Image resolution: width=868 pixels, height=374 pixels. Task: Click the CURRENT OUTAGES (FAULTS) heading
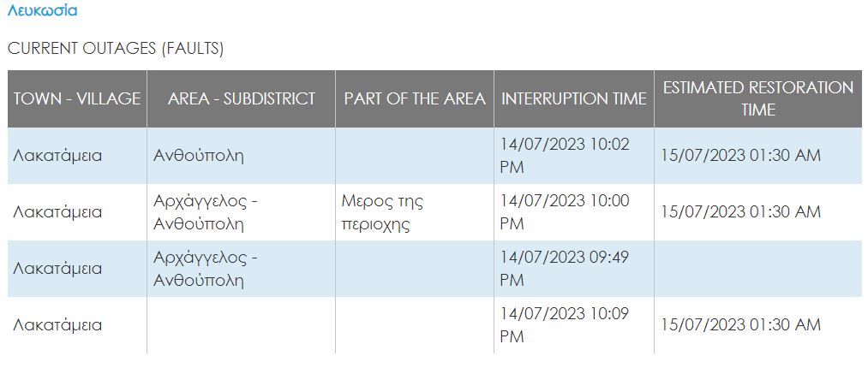point(116,49)
